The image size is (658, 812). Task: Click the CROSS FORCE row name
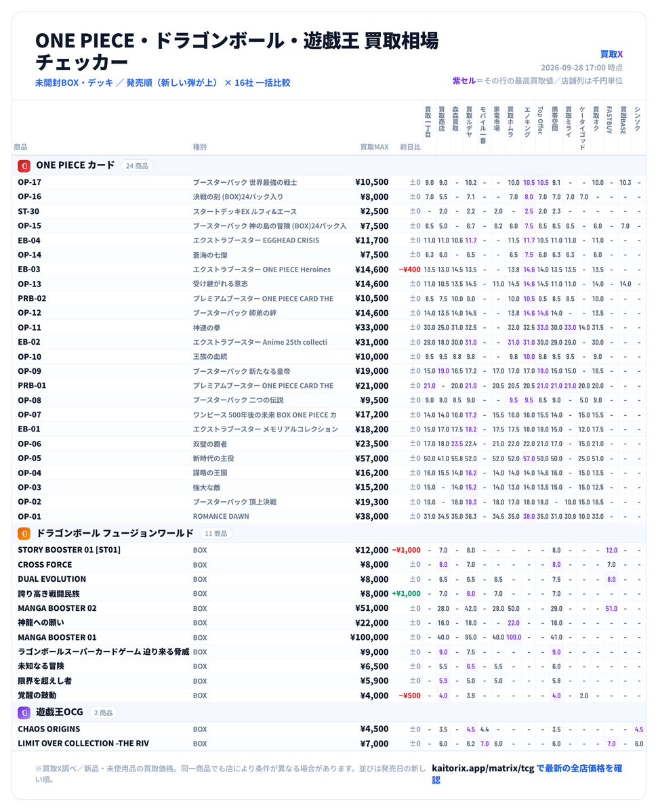click(45, 564)
